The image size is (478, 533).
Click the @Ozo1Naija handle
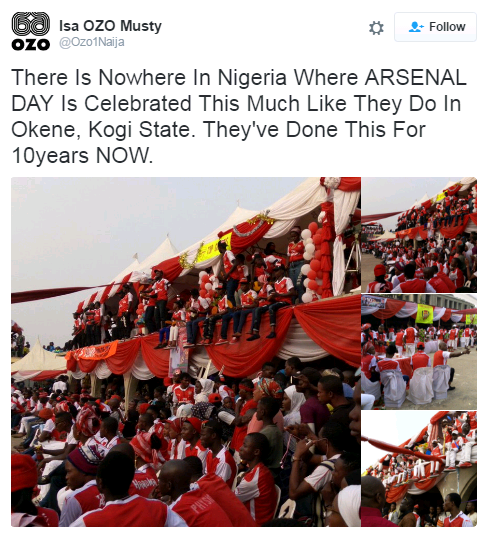click(92, 42)
